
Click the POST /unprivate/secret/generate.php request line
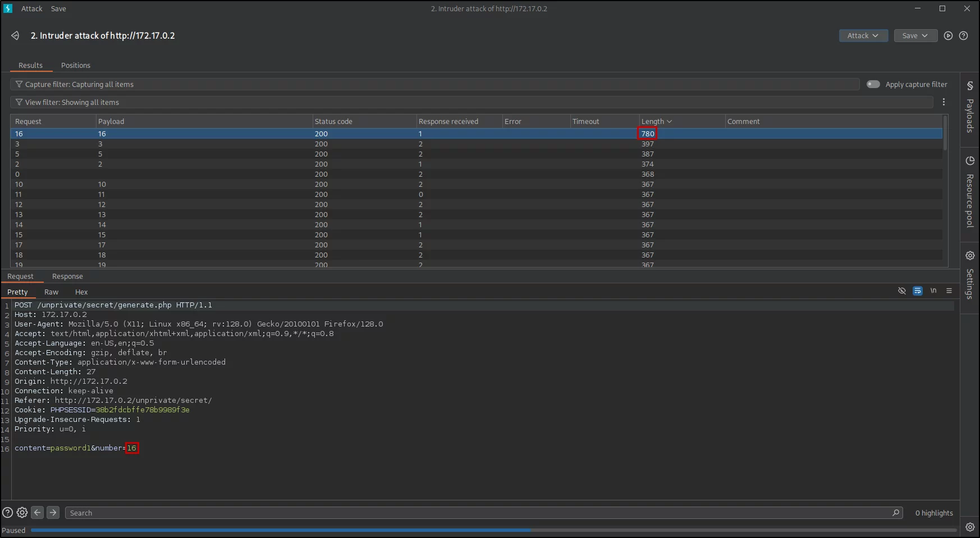point(113,305)
